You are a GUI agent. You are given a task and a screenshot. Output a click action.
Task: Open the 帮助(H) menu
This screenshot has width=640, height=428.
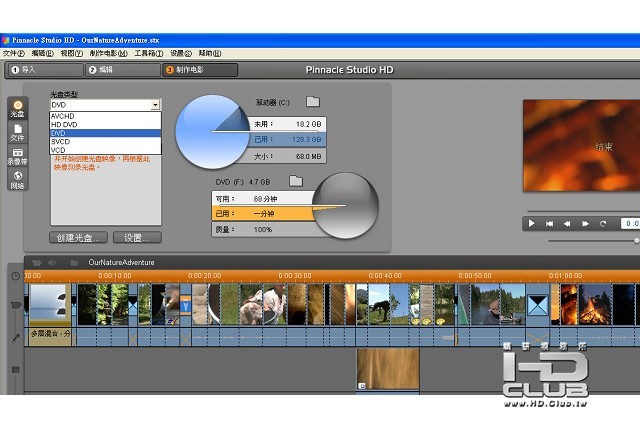[x=210, y=53]
